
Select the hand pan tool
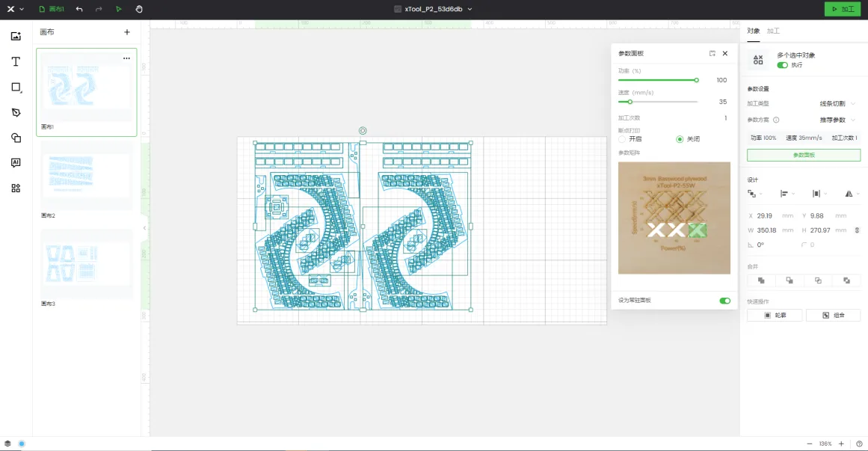pyautogui.click(x=139, y=9)
